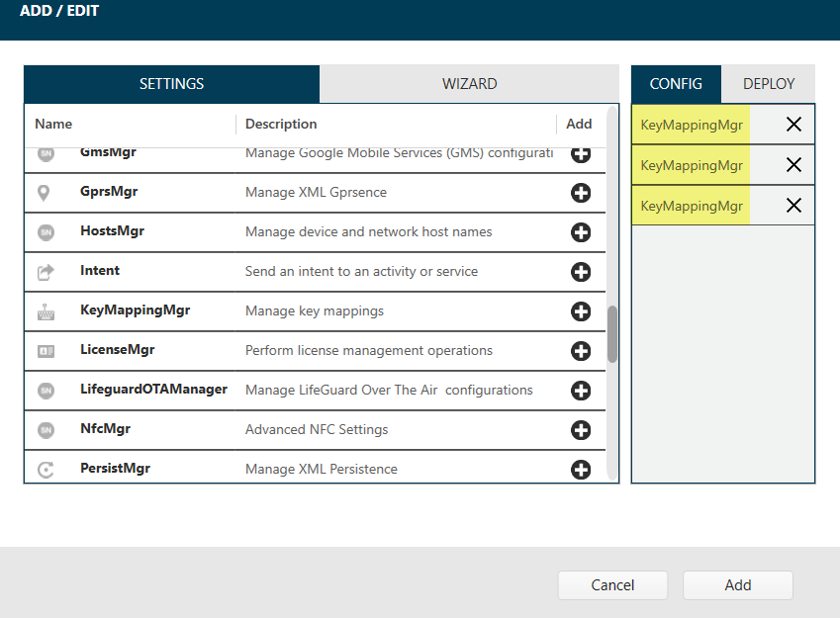Click the Name column header
Screen dimensions: 840x618
click(53, 124)
